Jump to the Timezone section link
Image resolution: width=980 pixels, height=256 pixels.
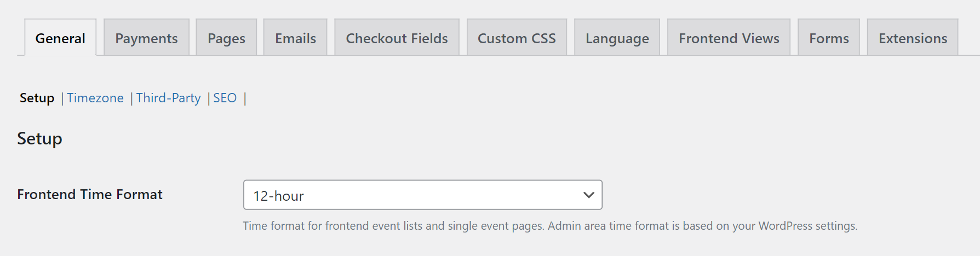tap(95, 98)
